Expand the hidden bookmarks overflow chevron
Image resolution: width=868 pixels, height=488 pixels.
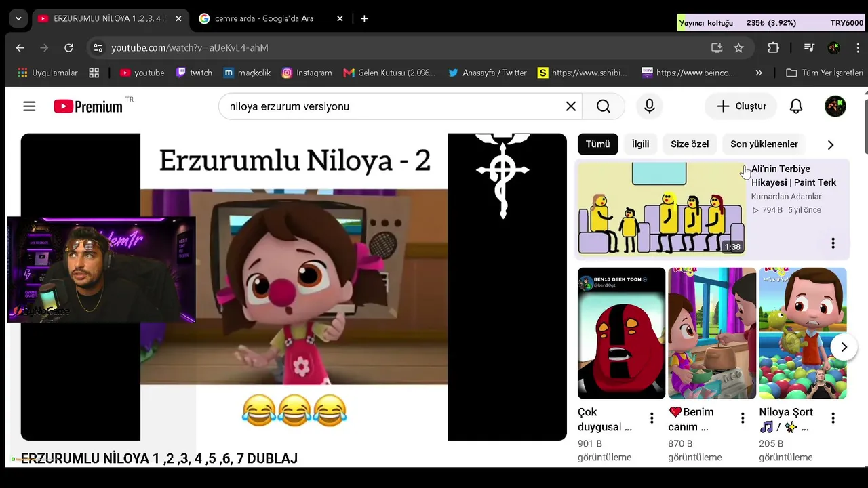(x=759, y=73)
